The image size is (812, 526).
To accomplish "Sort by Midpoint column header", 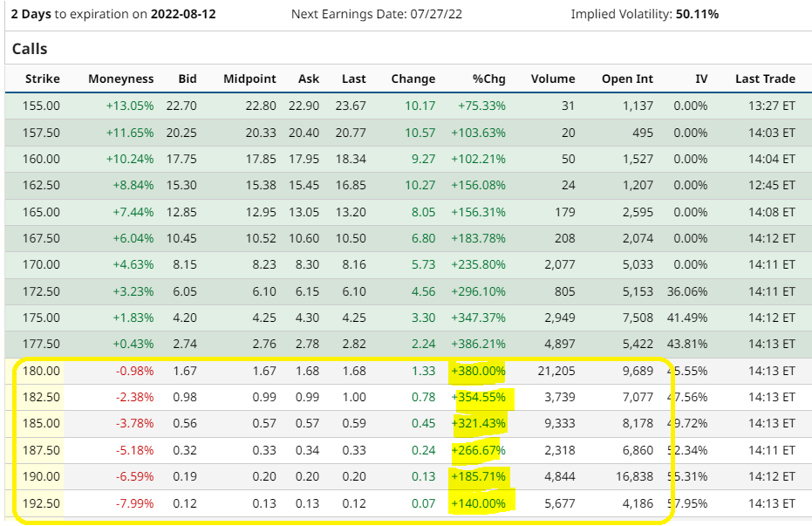I will tap(249, 79).
